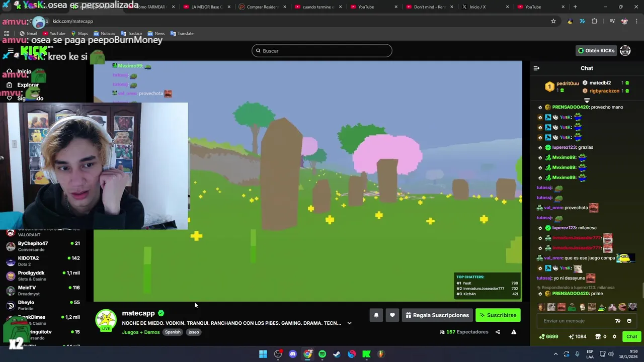This screenshot has width=644, height=362.
Task: Open Chrome extensions puzzle icon
Action: click(x=595, y=21)
